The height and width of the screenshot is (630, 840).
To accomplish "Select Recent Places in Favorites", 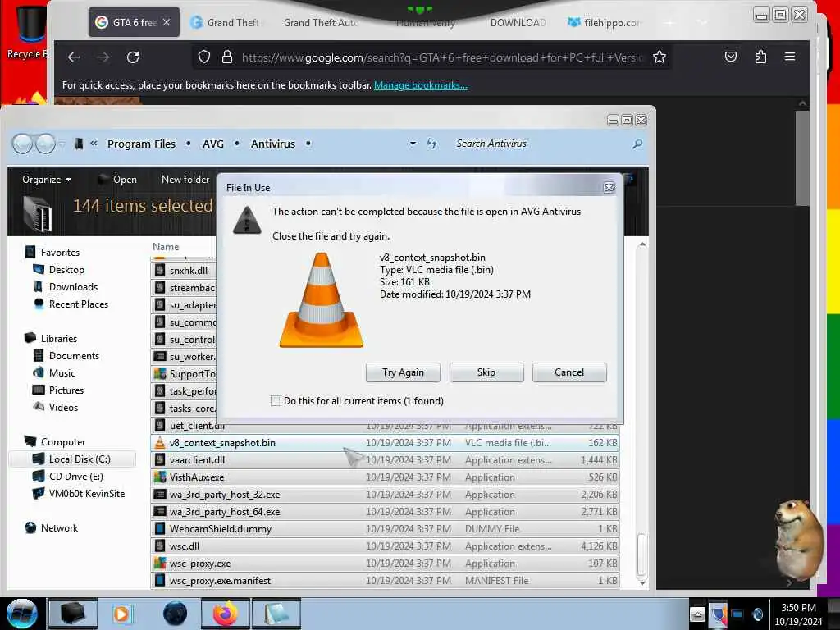I will point(78,304).
